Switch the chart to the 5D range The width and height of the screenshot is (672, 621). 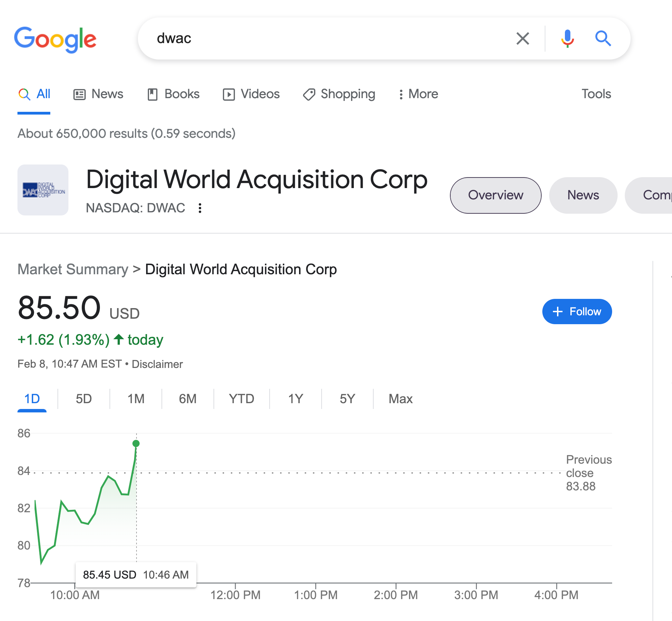pos(84,399)
